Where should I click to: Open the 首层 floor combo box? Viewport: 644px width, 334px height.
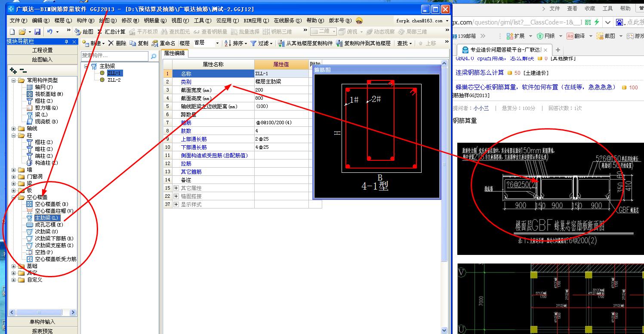tap(206, 43)
